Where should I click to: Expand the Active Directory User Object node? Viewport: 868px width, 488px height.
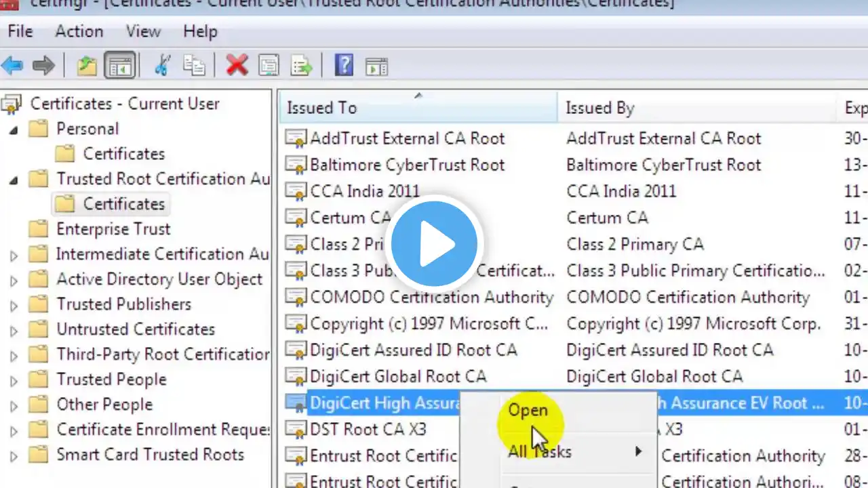click(14, 280)
